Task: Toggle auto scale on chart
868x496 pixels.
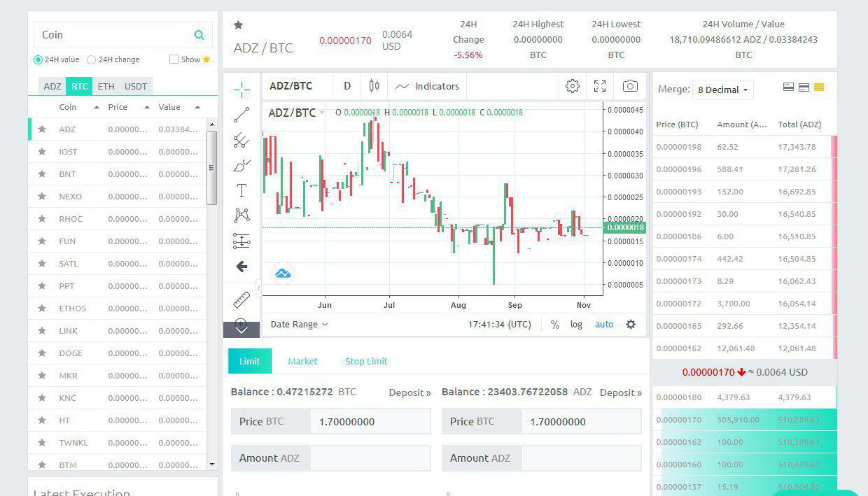Action: point(604,325)
